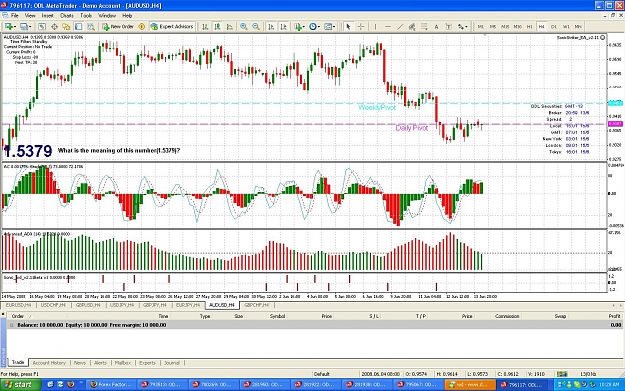This screenshot has height=391, width=625.
Task: Open the Journal terminal tab
Action: [x=172, y=363]
